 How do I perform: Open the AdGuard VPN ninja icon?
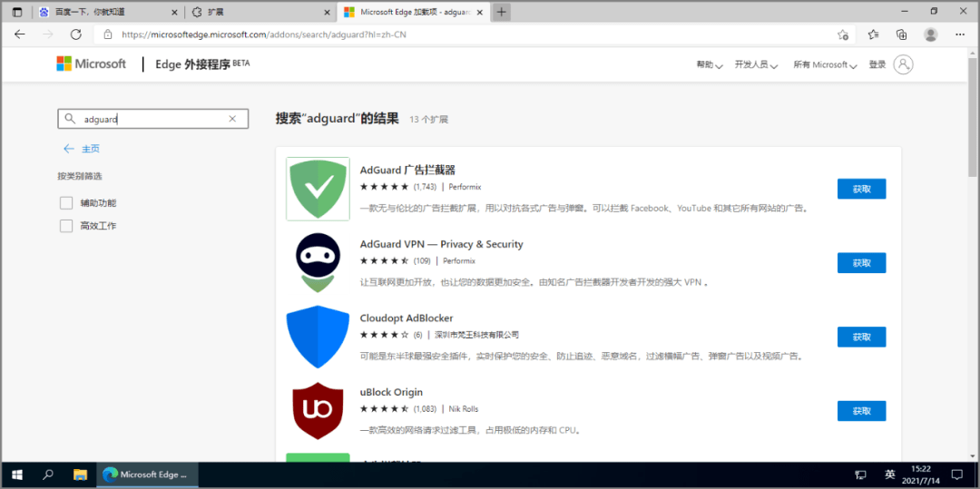[x=318, y=263]
